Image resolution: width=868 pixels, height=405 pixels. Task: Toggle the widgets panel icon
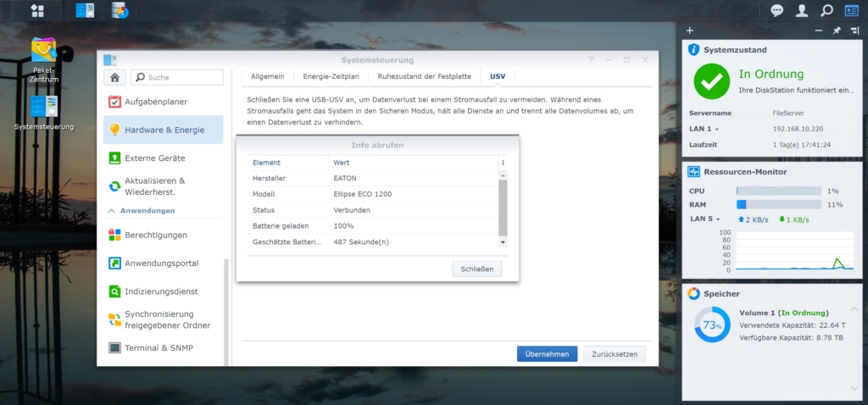851,10
